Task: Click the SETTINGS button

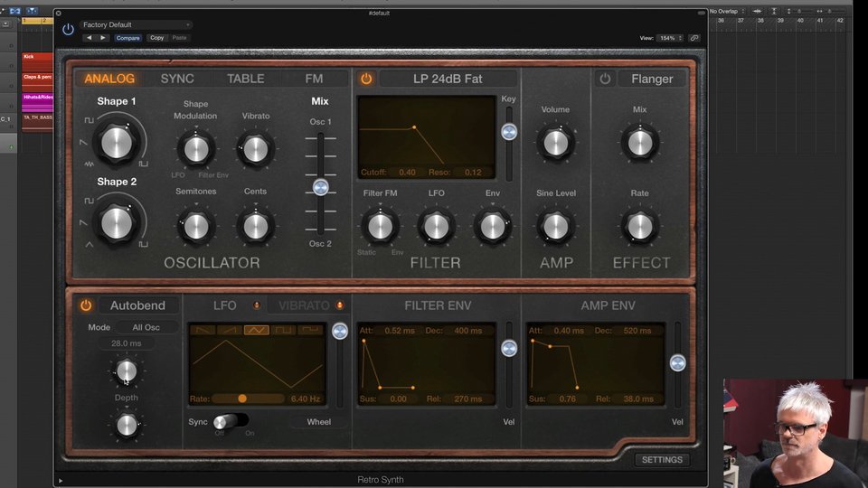Action: click(662, 460)
